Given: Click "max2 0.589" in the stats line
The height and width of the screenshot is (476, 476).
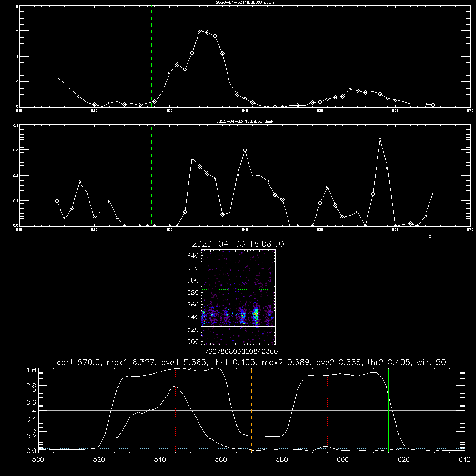Looking at the screenshot, I should tap(286, 362).
